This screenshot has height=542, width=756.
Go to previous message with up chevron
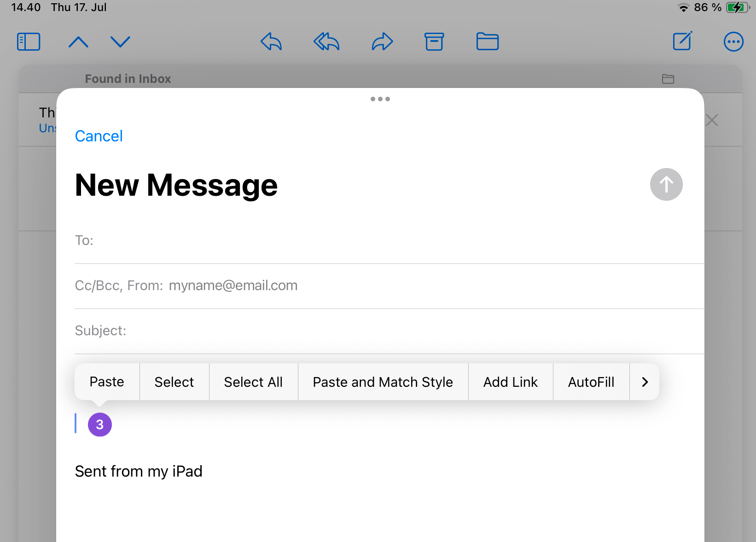tap(78, 42)
